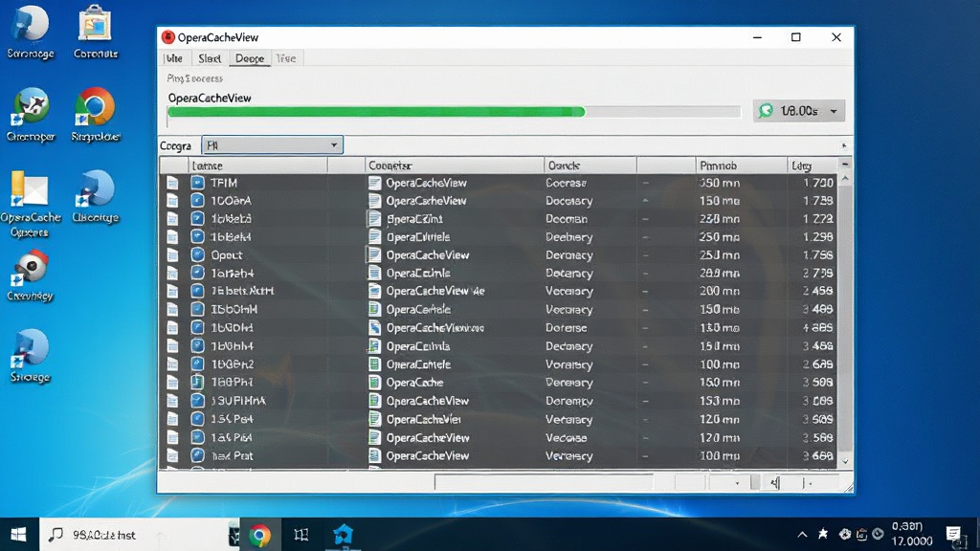Click the 200 mn cell
This screenshot has width=980, height=551.
coord(720,291)
